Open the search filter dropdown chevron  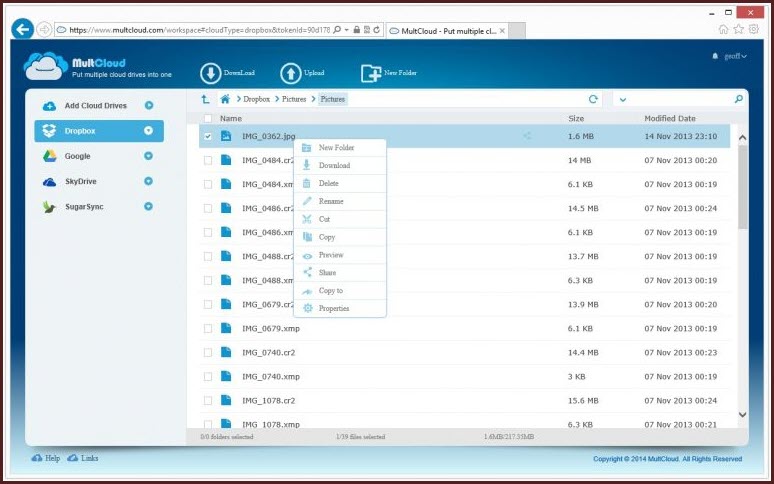click(x=623, y=99)
